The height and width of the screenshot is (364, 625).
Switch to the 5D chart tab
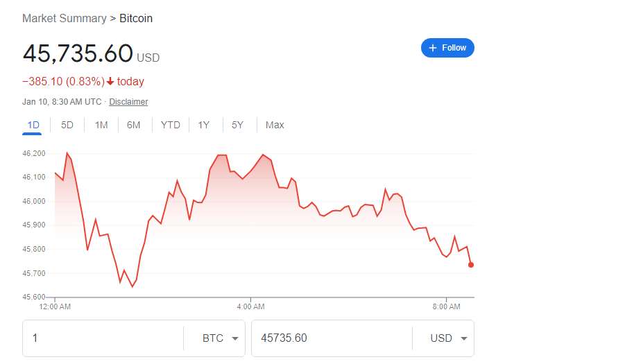[x=67, y=125]
